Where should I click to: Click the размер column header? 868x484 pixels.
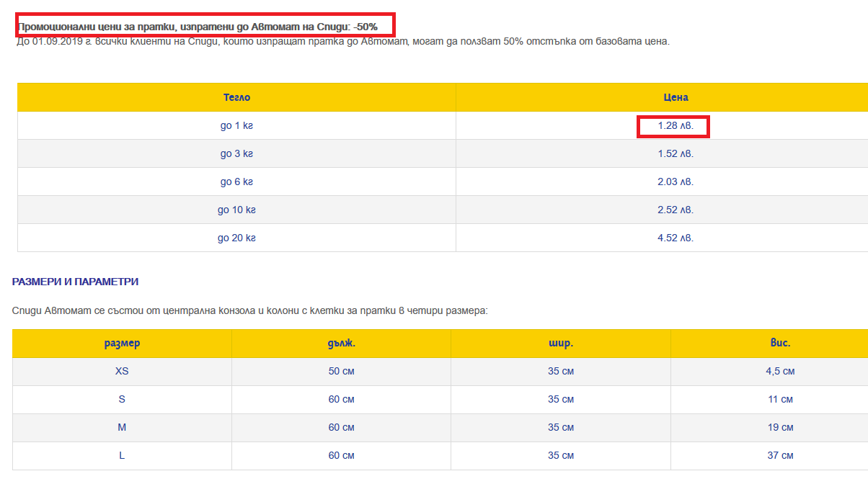pos(122,344)
